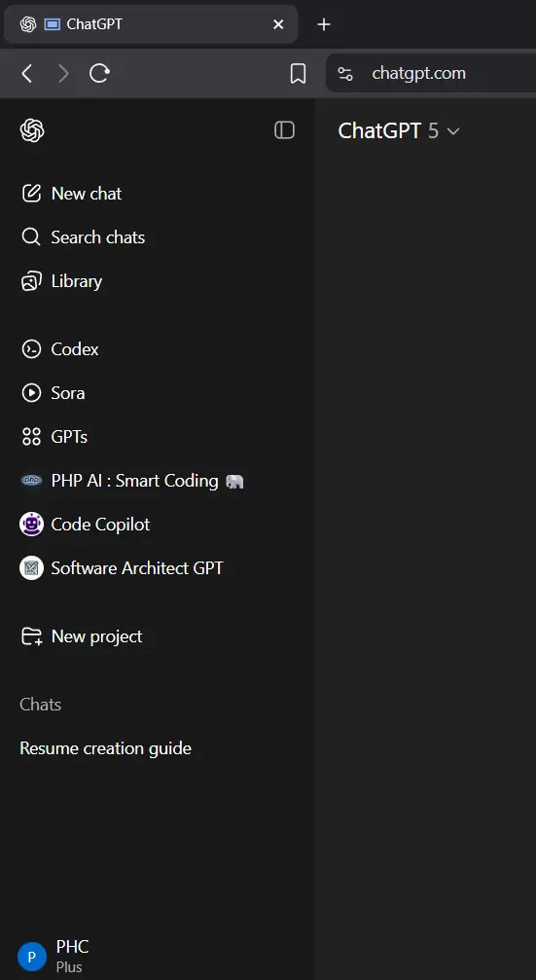This screenshot has width=536, height=980.
Task: Click the OpenAI logo in sidebar header
Action: [x=32, y=130]
